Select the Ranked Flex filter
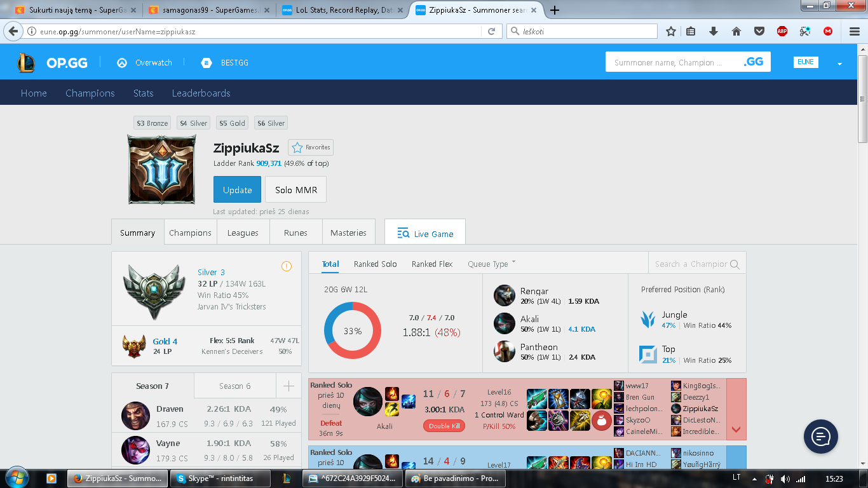 pyautogui.click(x=432, y=264)
